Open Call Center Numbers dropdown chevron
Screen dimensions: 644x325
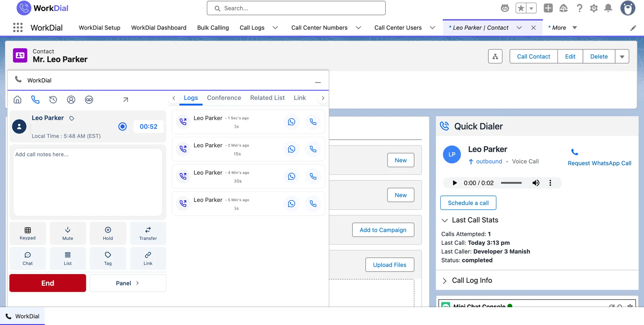coord(358,28)
